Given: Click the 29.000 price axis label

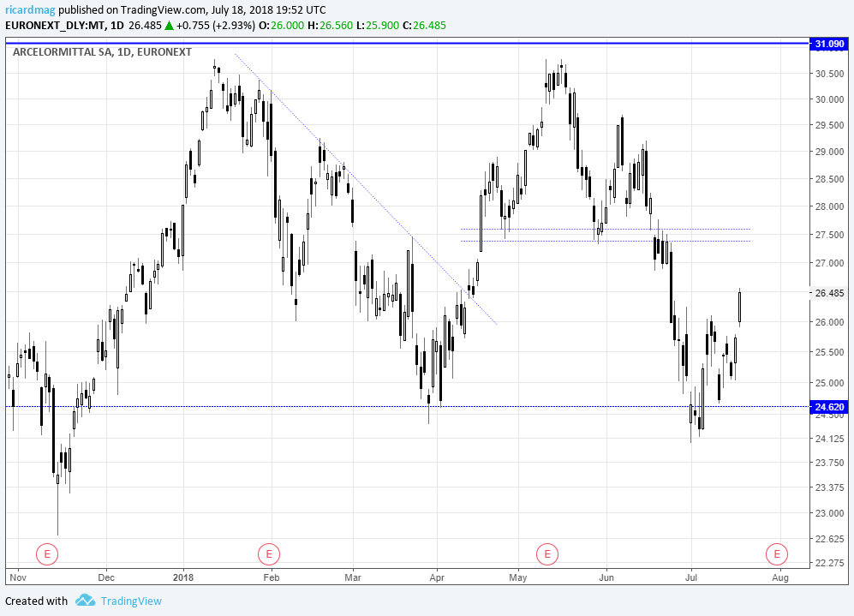Looking at the screenshot, I should [x=829, y=152].
